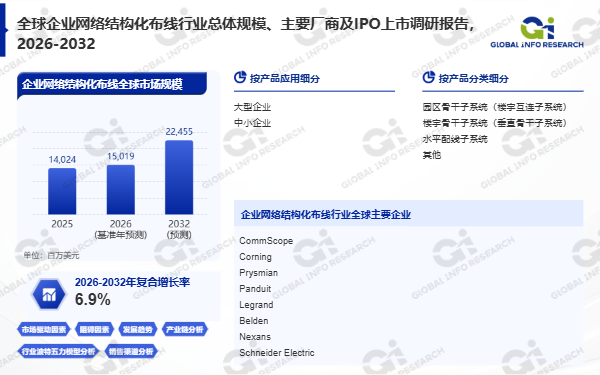Click the 15,019 value label

coord(121,157)
